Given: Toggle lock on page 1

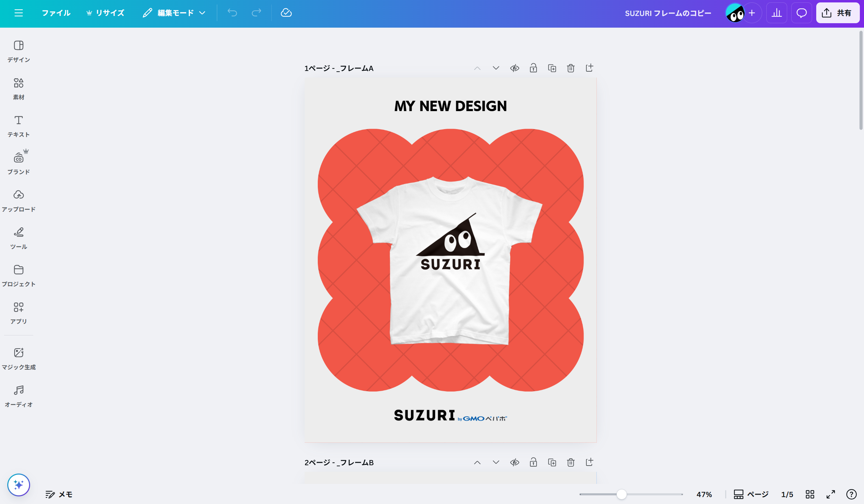Looking at the screenshot, I should [x=533, y=68].
